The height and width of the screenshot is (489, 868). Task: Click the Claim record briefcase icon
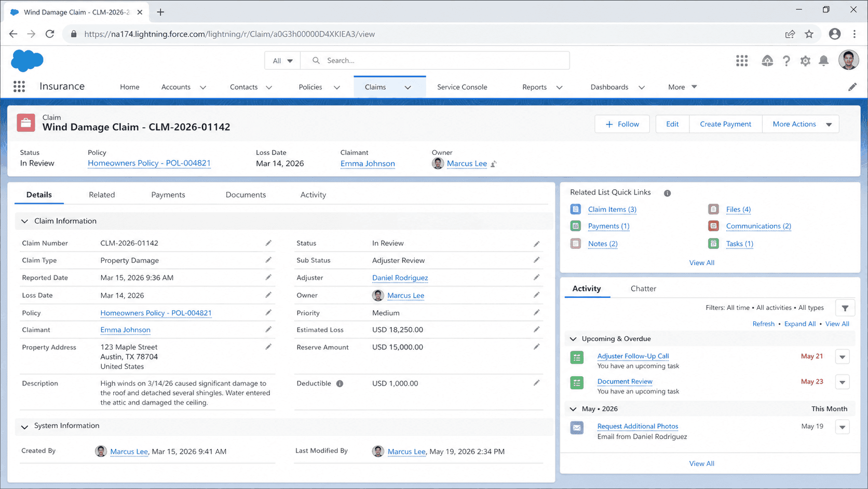coord(26,123)
